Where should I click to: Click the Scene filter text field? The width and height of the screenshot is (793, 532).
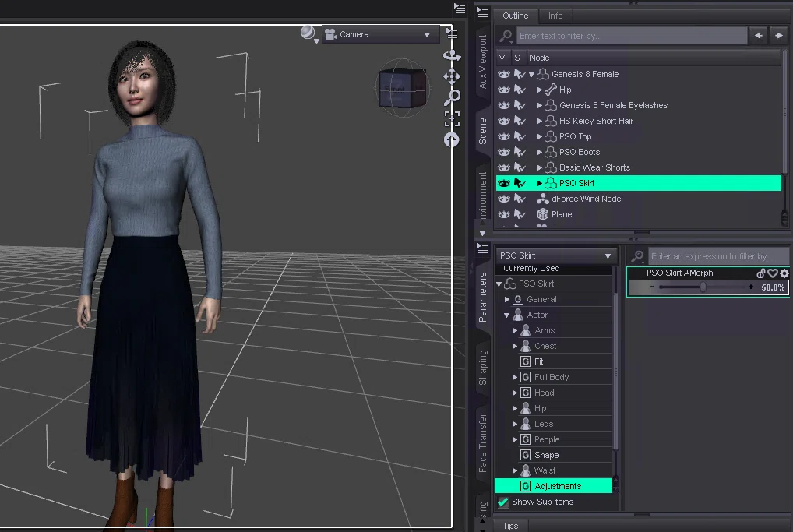point(631,36)
